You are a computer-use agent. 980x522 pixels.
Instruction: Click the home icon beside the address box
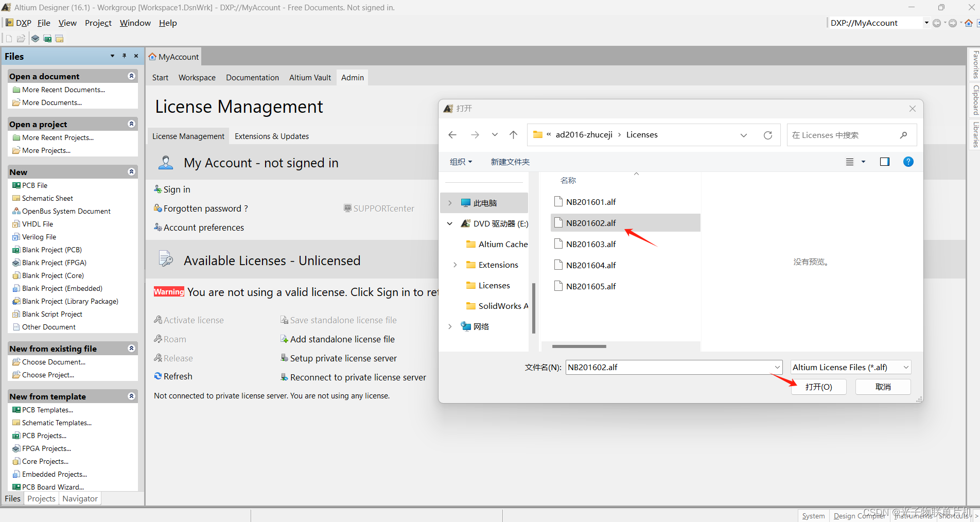(x=969, y=23)
